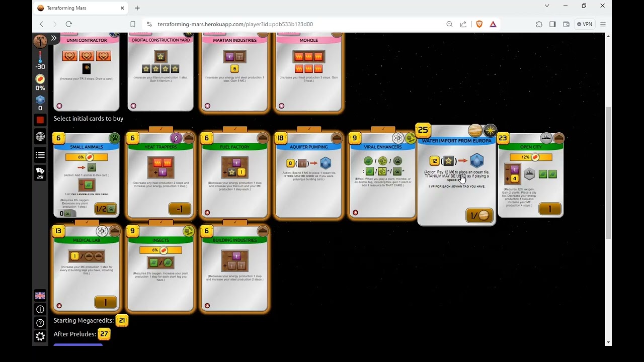
Task: Click the building tag on Building Industries
Action: point(262,231)
